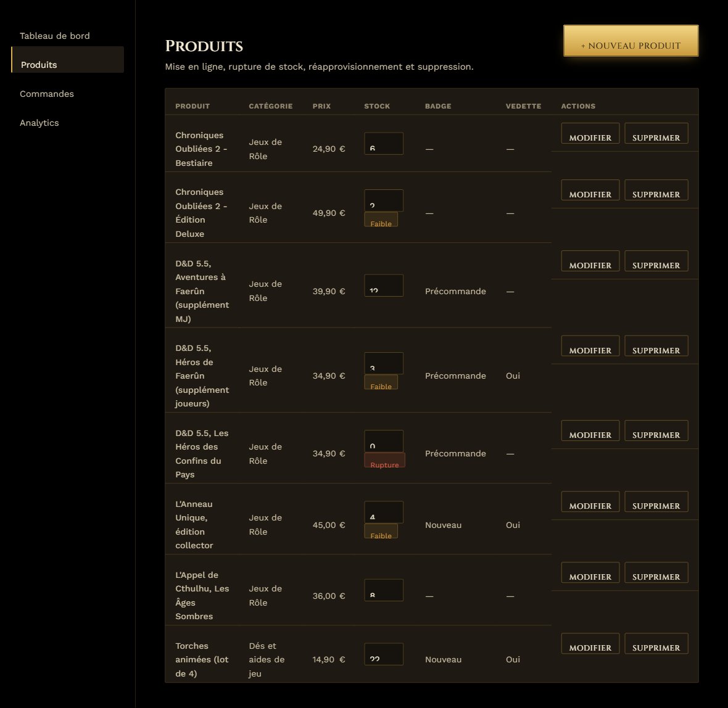Click Nouveau badge for L'Anneau Unique
Screen dimensions: 728x708
444,525
